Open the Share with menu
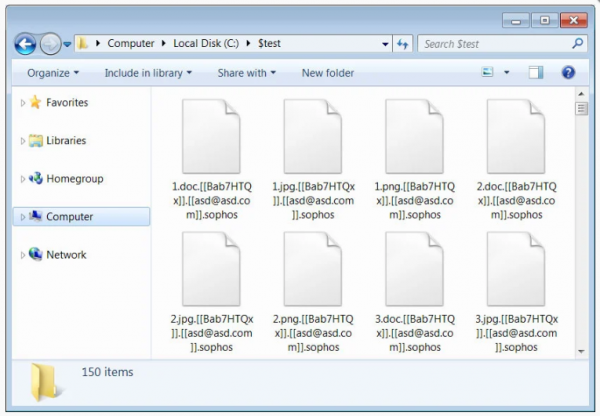Image resolution: width=600 pixels, height=416 pixels. pos(247,73)
